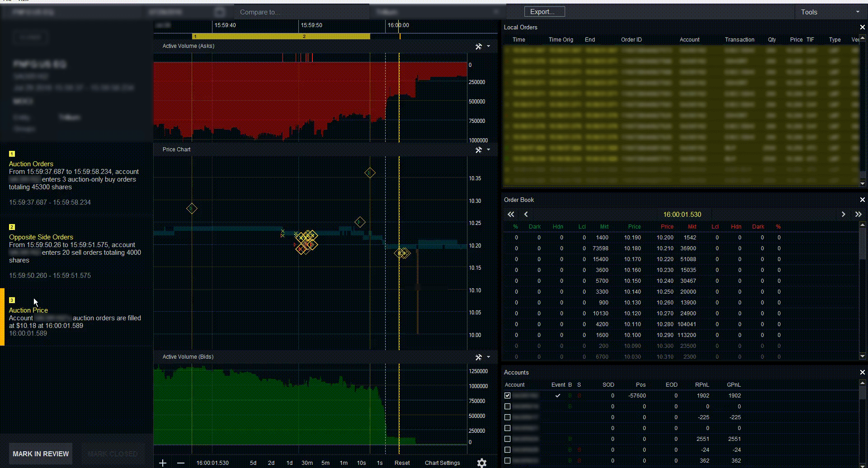The width and height of the screenshot is (868, 468).
Task: Check the account checkbox with RPnL -24
Action: click(507, 450)
